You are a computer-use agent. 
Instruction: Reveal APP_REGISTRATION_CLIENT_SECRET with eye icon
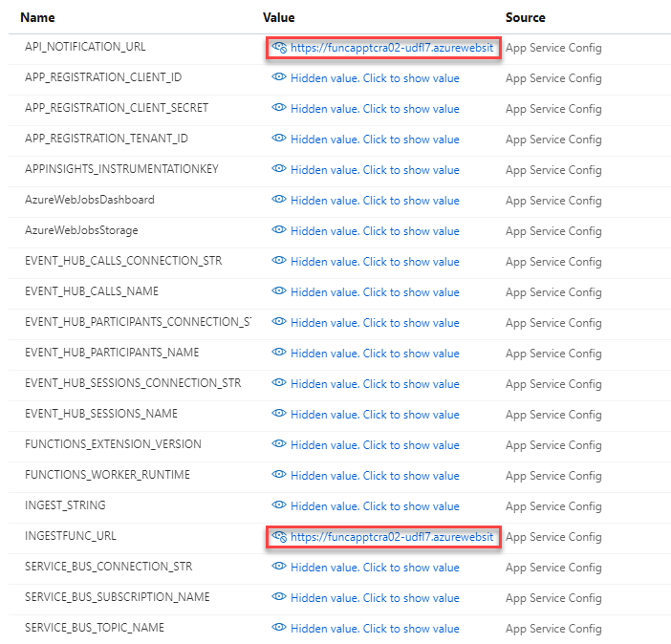coord(279,107)
